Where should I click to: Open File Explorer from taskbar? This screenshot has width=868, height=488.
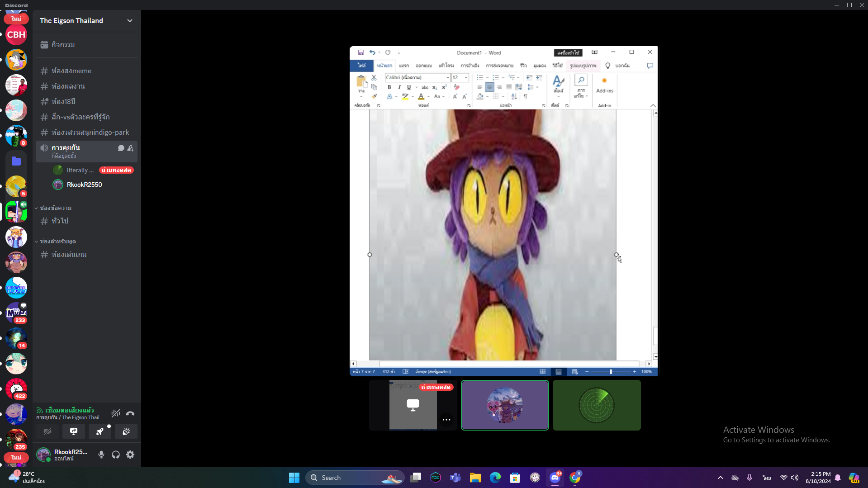475,478
